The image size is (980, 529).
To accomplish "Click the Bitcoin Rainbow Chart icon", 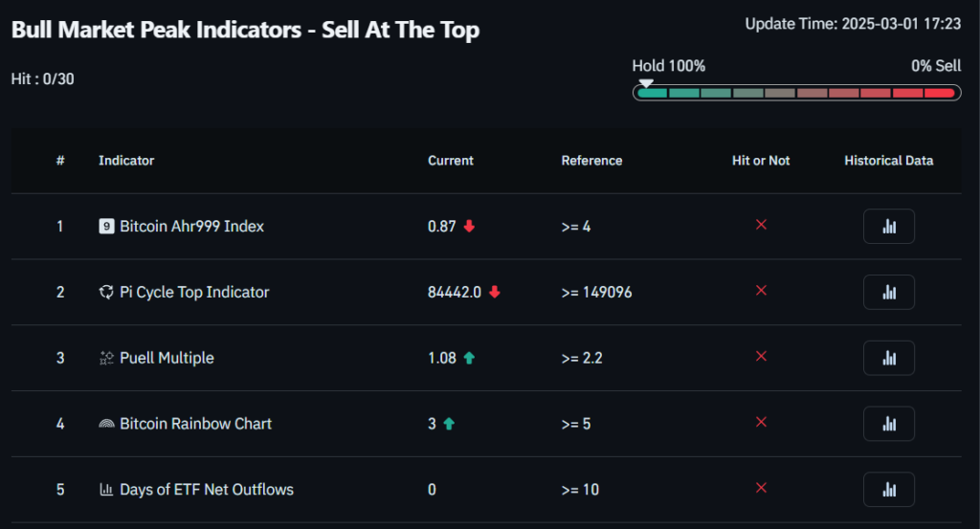I will tap(106, 424).
